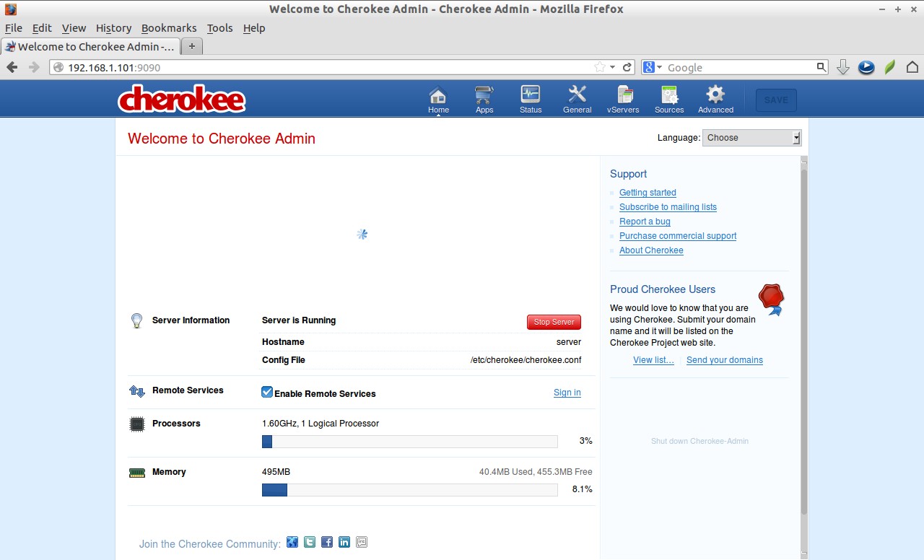
Task: Open the Cherokee community website icon
Action: coord(292,542)
